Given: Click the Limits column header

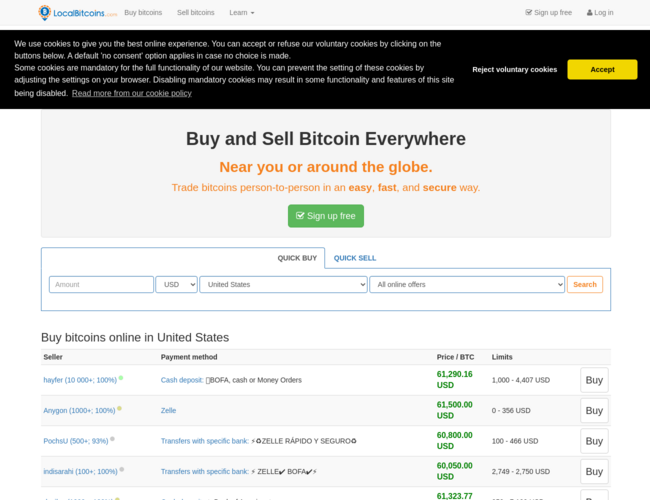Looking at the screenshot, I should click(502, 357).
